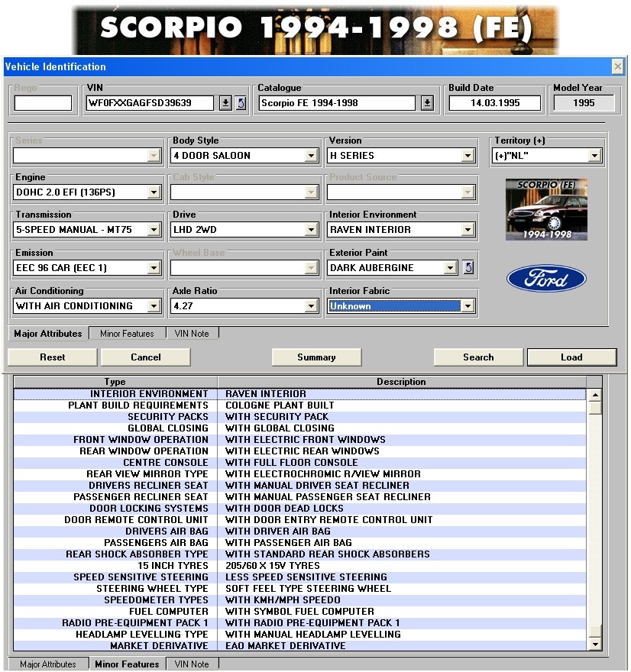Click into the VIN input field

click(x=150, y=103)
